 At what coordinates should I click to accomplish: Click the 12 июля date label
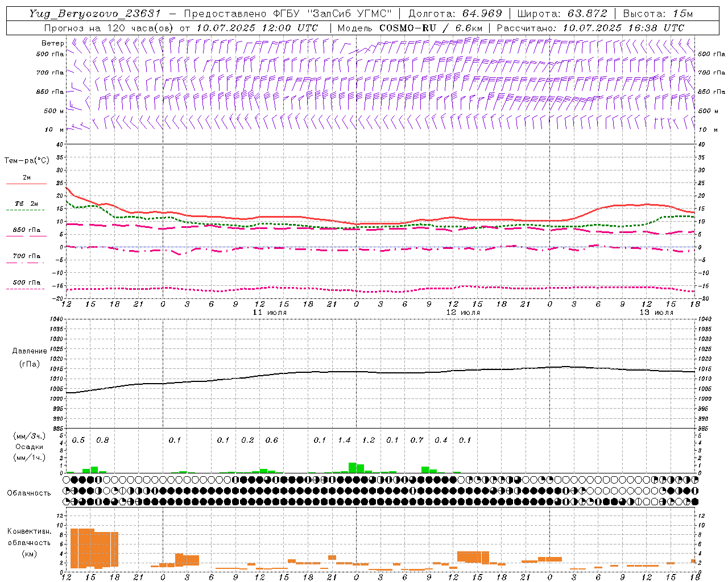(463, 313)
